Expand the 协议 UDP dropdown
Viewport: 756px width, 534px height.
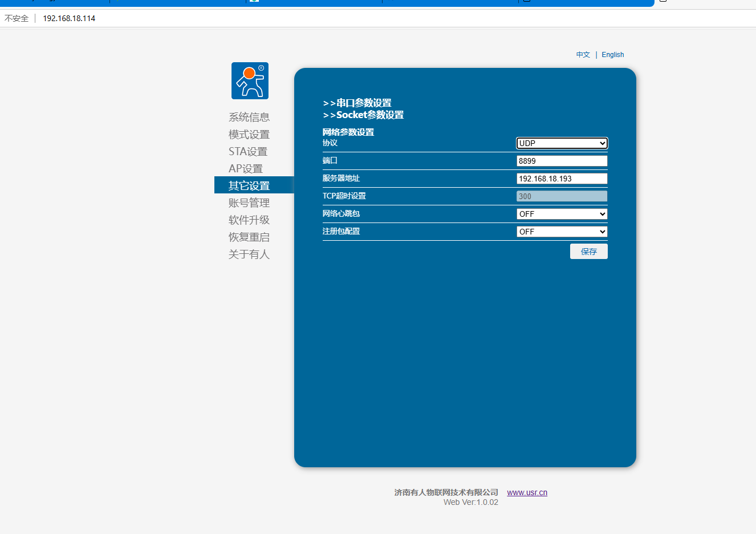562,143
